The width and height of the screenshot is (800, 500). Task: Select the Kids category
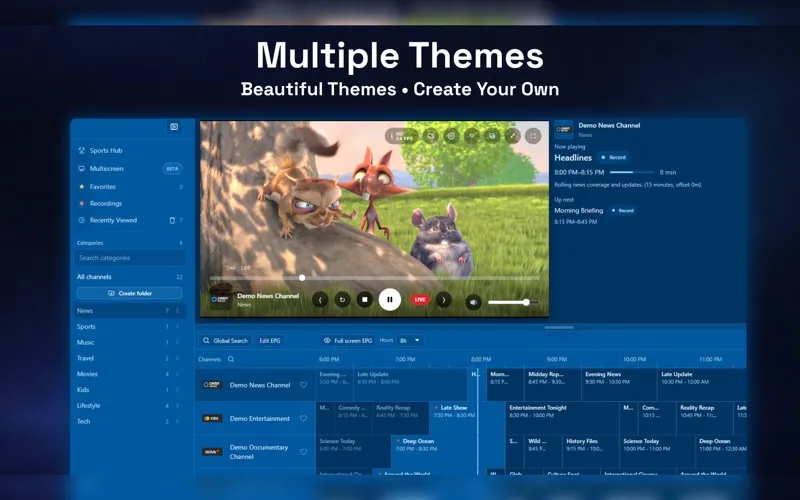click(130, 390)
